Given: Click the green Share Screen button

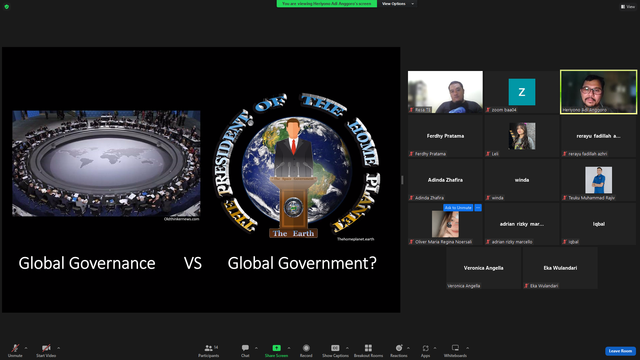Looking at the screenshot, I should point(276,350).
